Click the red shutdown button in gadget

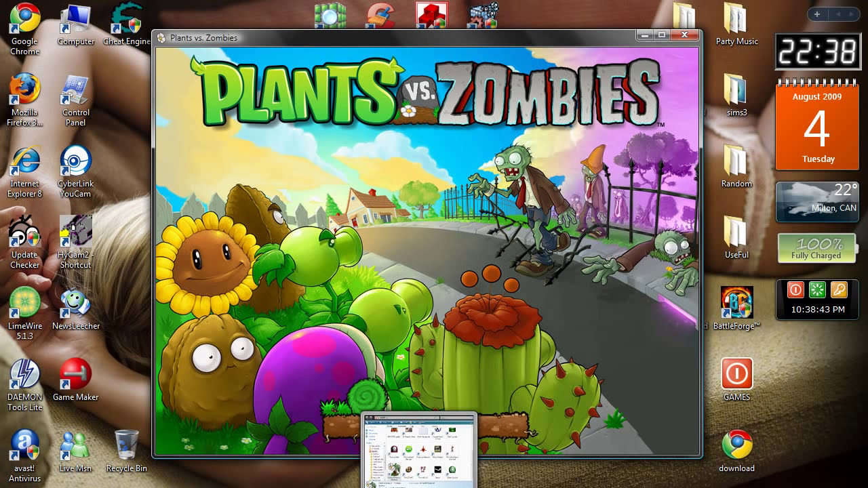pyautogui.click(x=795, y=290)
